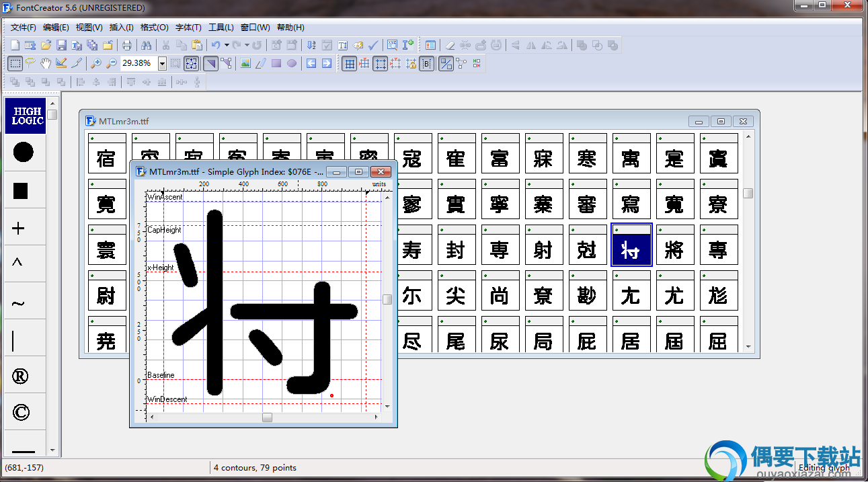Click the printer icon
The width and height of the screenshot is (868, 482).
point(126,45)
